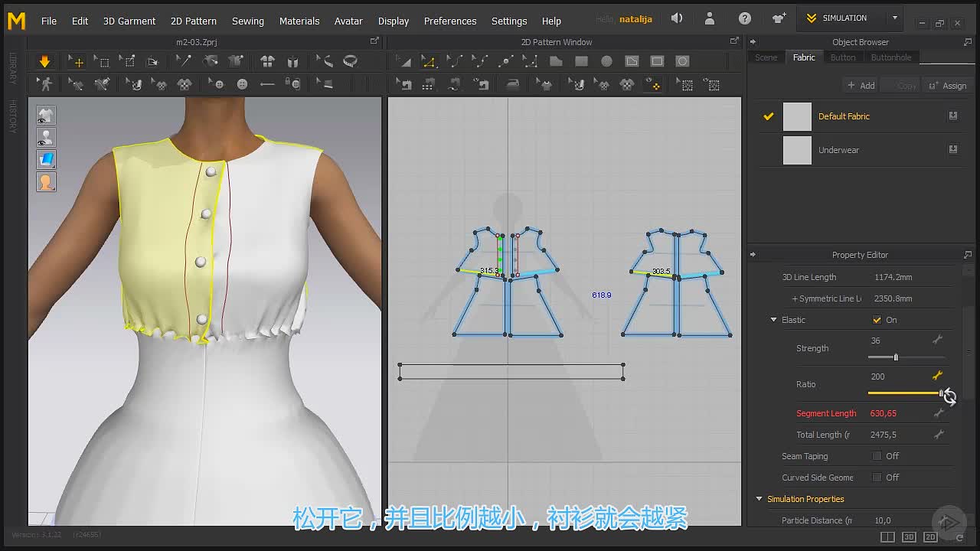980x551 pixels.
Task: Enable the Seam Taping checkbox
Action: tap(877, 456)
